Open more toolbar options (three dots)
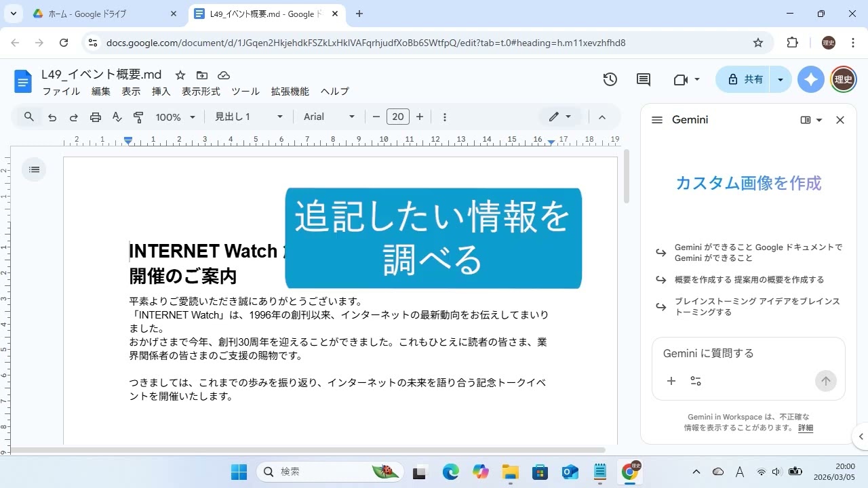This screenshot has width=868, height=488. (x=445, y=117)
